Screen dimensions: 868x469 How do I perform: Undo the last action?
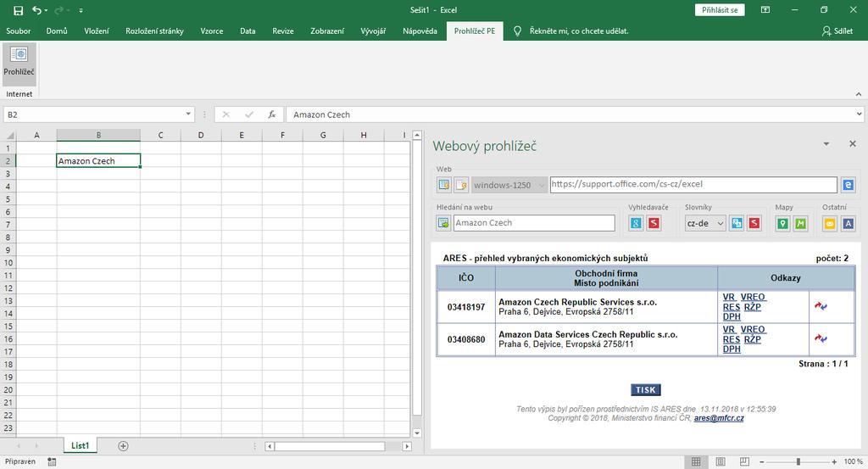[36, 10]
